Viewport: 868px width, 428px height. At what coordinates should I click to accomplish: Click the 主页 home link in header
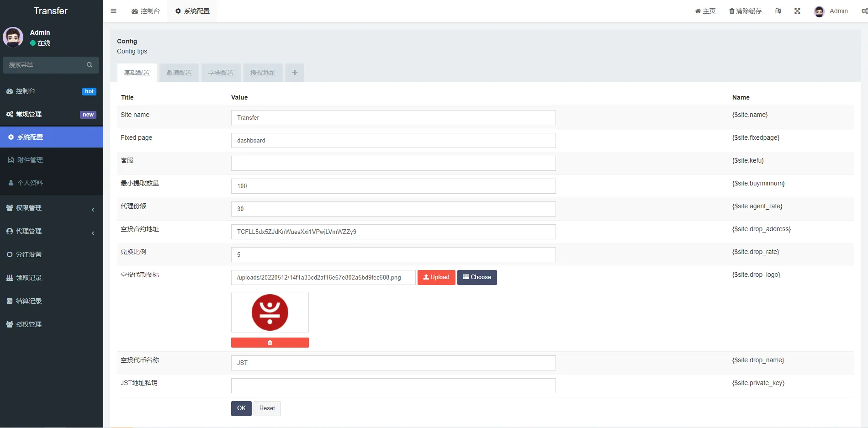705,11
